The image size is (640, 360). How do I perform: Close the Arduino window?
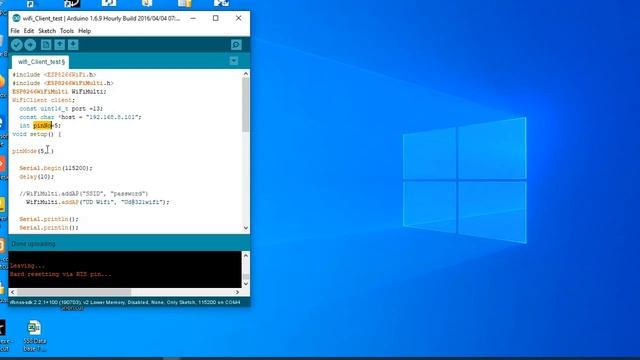pos(238,18)
